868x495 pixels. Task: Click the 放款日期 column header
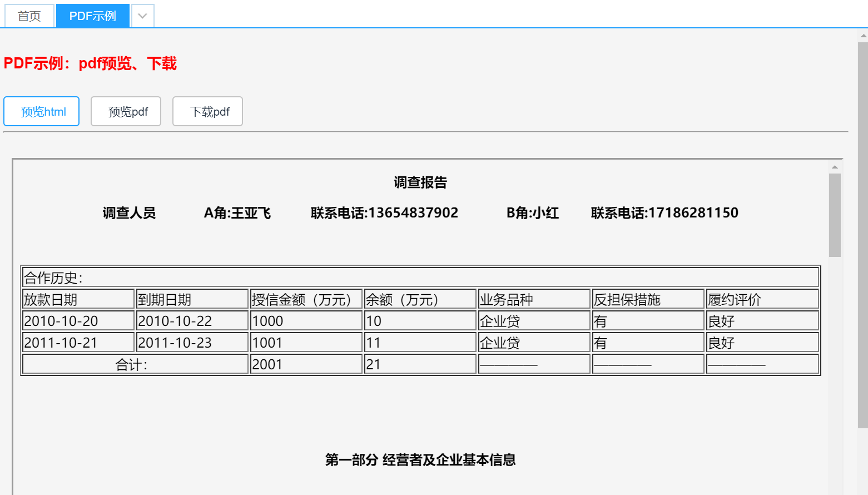click(78, 299)
